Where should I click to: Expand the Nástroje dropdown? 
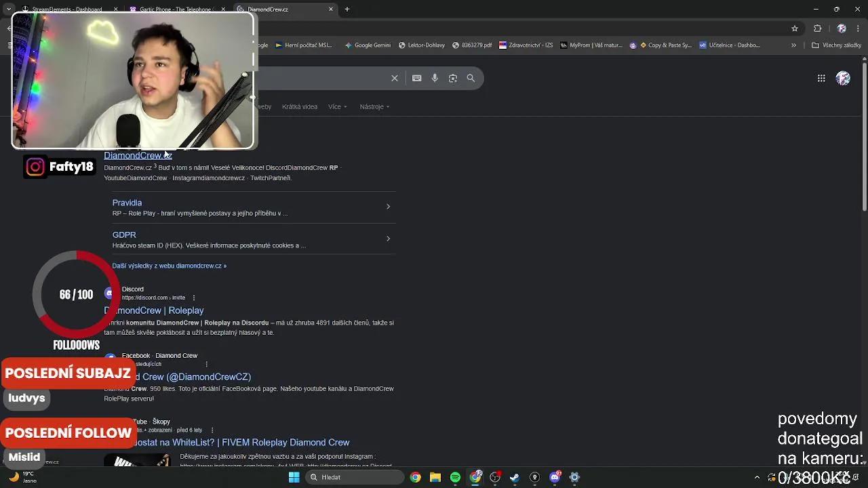[374, 106]
